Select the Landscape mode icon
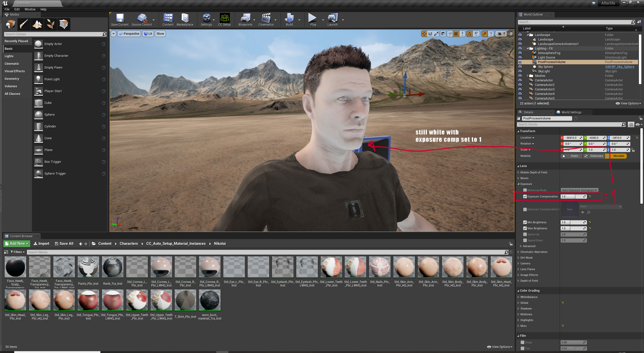644x353 pixels. (x=37, y=24)
